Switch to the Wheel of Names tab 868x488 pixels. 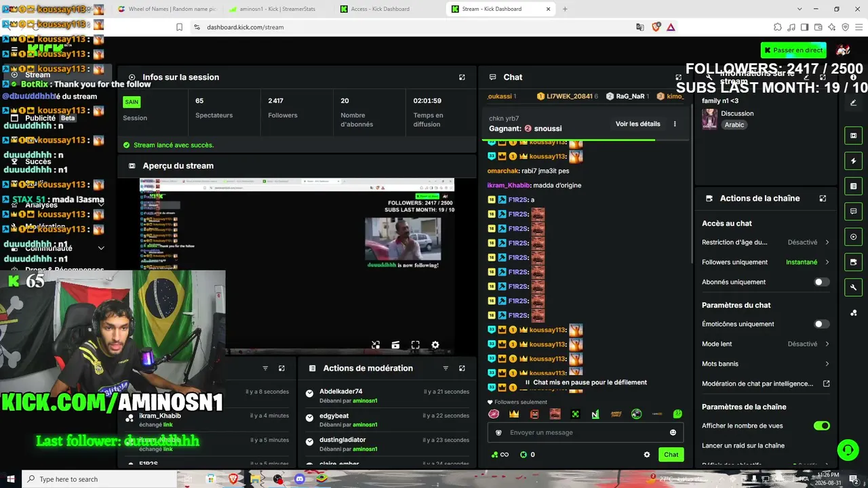[167, 9]
